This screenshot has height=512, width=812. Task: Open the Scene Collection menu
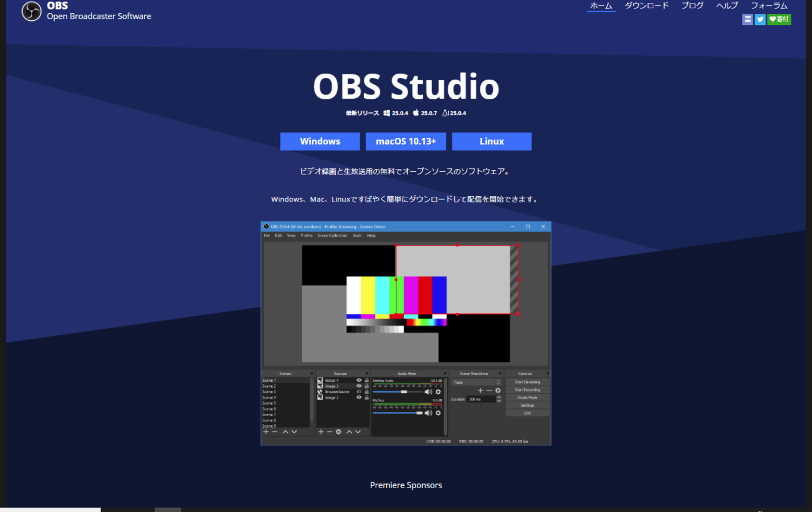coord(332,235)
